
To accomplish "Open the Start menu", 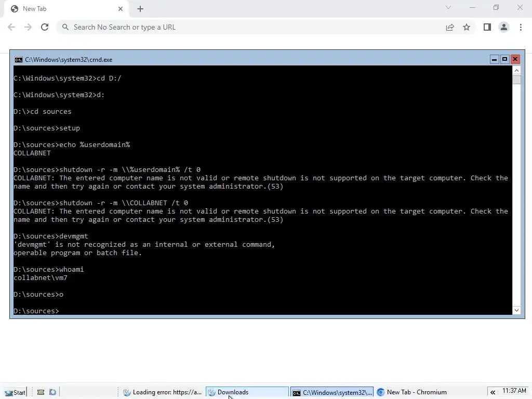I will tap(15, 392).
